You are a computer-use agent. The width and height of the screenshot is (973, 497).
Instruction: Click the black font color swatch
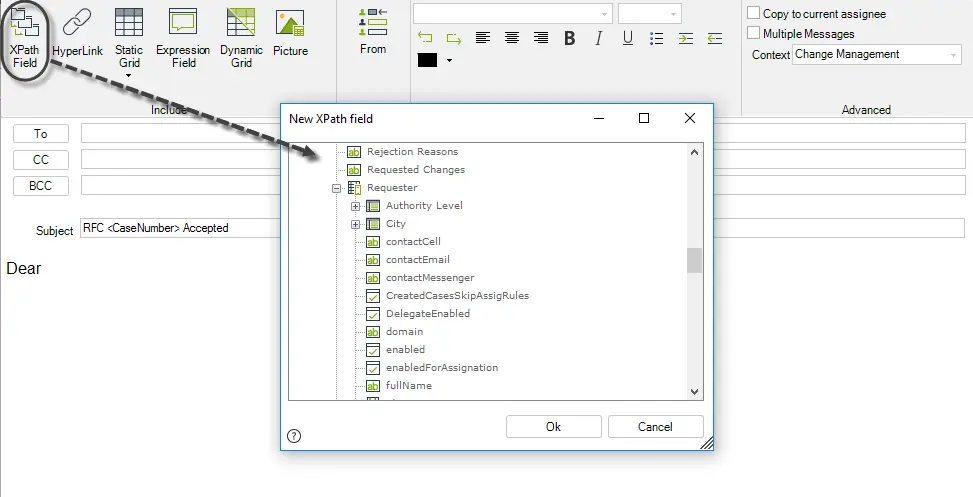coord(428,60)
